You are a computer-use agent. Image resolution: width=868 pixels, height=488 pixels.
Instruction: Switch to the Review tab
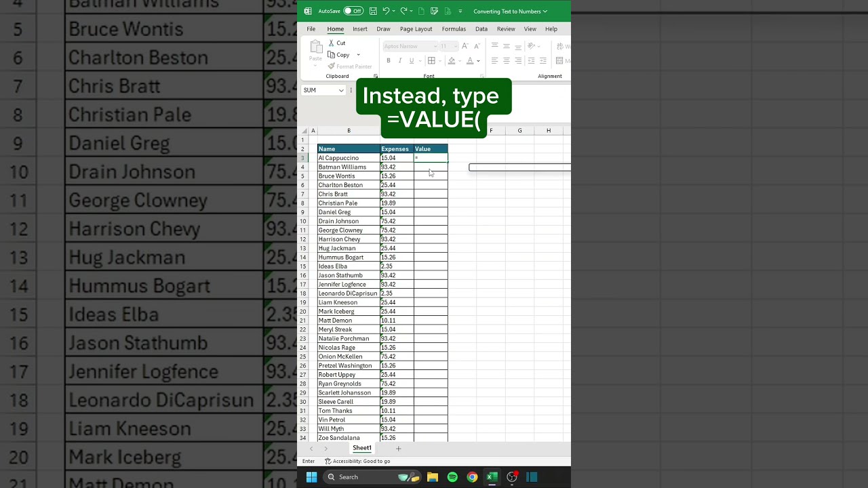(x=506, y=29)
